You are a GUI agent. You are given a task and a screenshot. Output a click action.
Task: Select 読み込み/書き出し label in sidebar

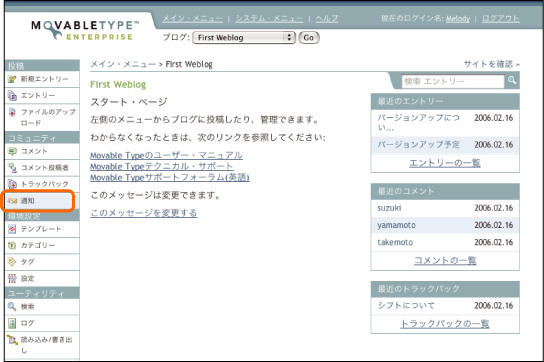click(x=46, y=345)
